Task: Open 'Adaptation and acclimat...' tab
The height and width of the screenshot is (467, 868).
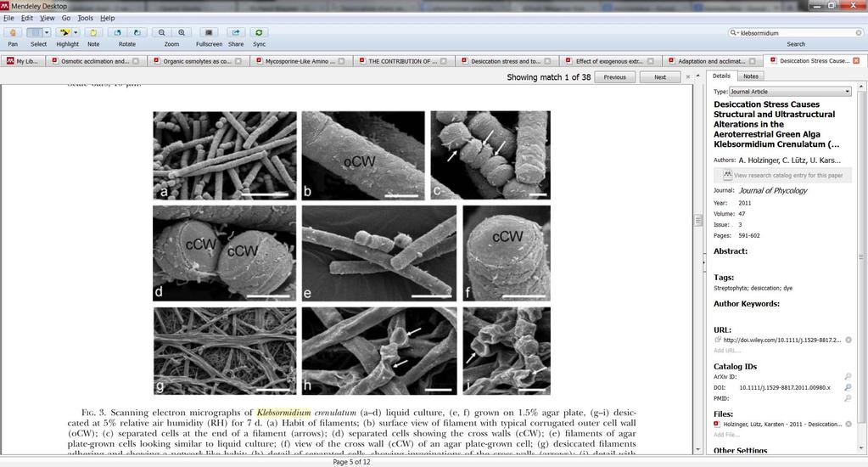Action: tap(711, 61)
